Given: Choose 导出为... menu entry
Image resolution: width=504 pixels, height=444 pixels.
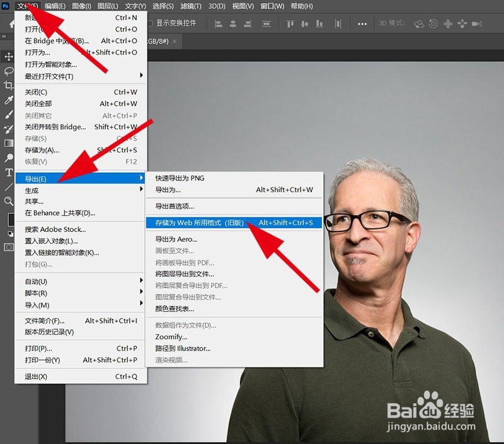Looking at the screenshot, I should pos(234,189).
